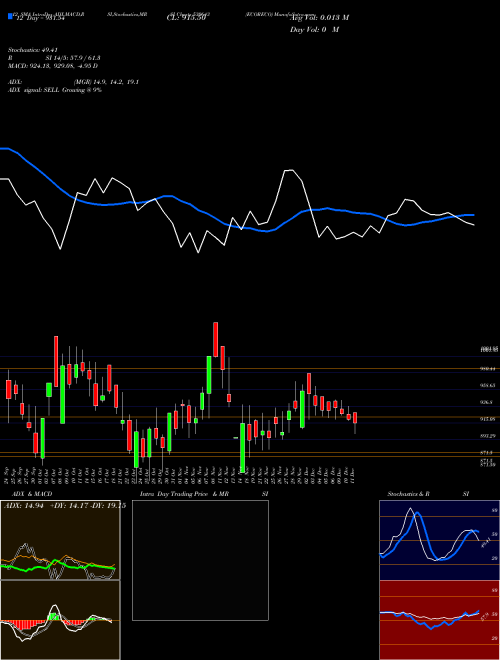
Task: Click the RSI 14/5: 57.9 / 61.3 readout
Action: pyautogui.click(x=54, y=58)
